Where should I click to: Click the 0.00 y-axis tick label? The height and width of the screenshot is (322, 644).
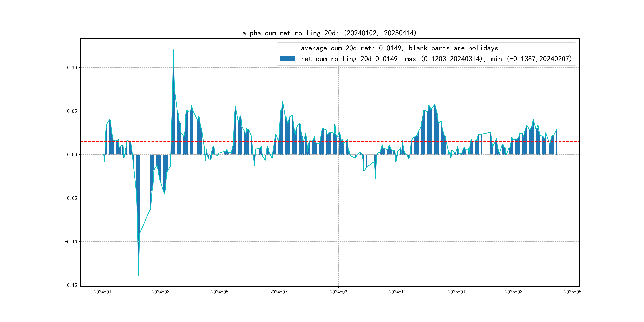pyautogui.click(x=72, y=155)
